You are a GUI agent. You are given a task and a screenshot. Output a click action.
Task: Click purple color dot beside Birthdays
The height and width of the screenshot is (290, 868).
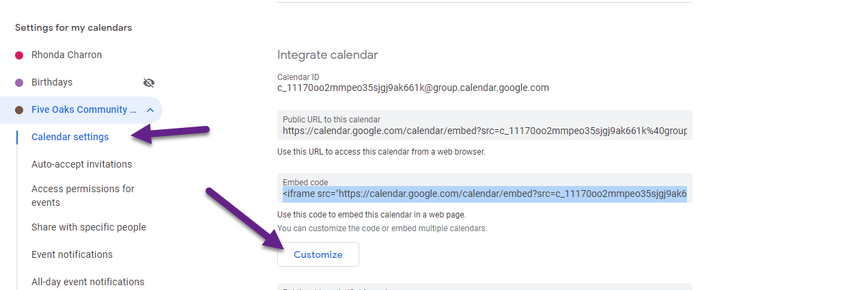[19, 83]
